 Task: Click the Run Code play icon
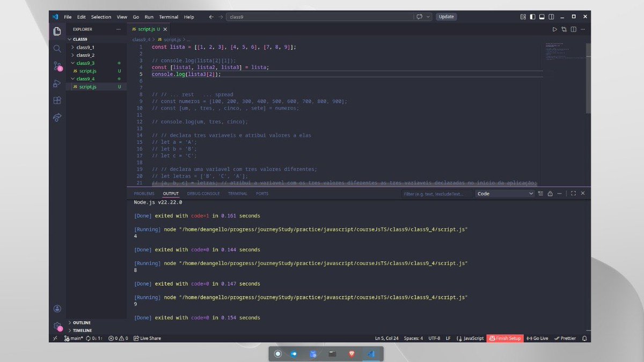coord(555,29)
